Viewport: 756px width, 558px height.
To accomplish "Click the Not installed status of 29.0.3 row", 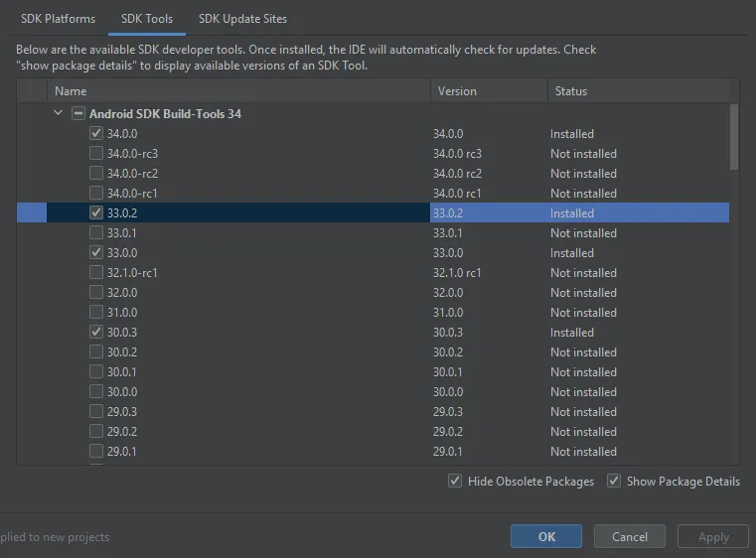I will [x=583, y=411].
